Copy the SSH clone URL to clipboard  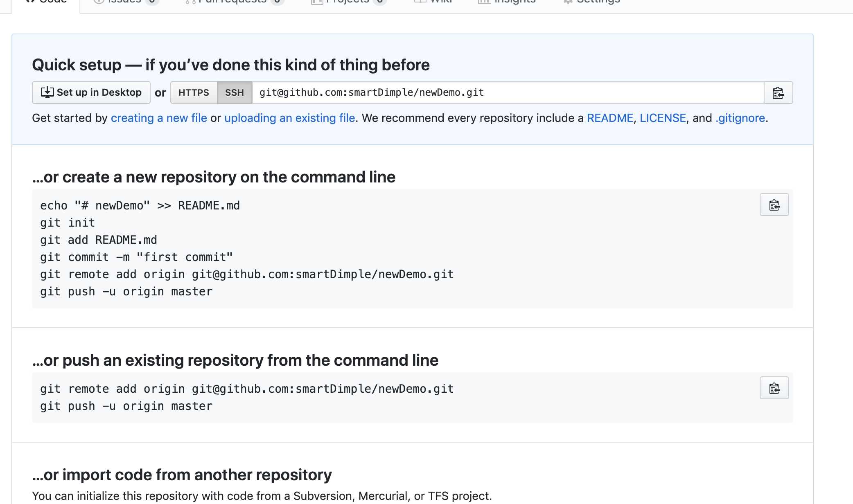778,92
